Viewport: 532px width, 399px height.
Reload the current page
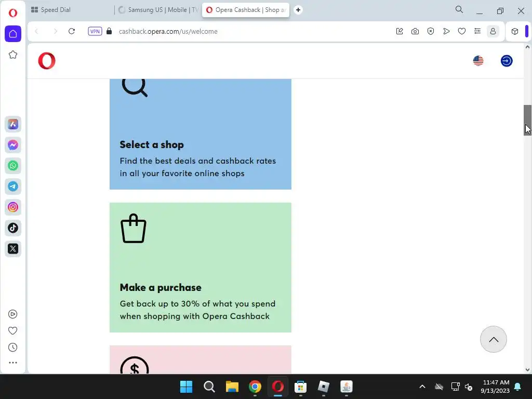(x=72, y=31)
